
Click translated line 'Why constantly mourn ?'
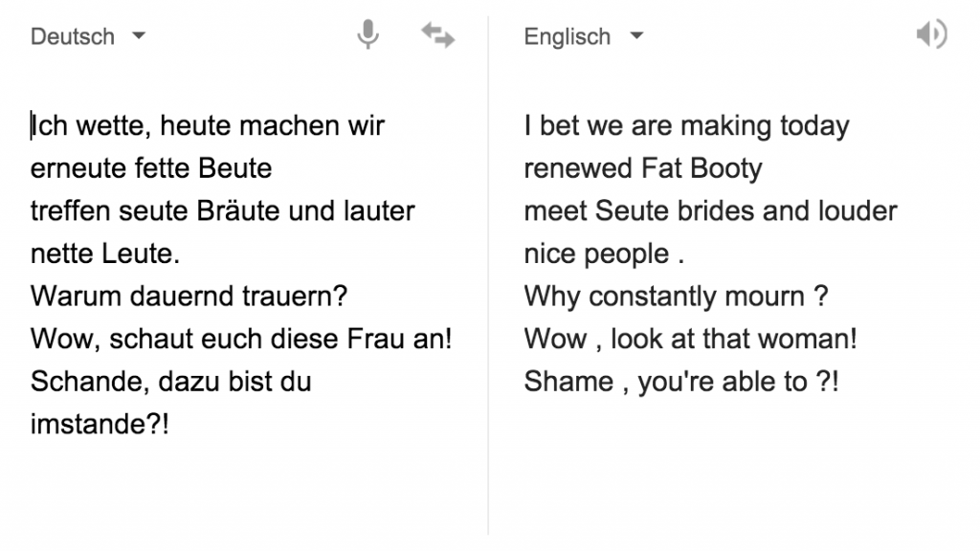click(x=675, y=297)
